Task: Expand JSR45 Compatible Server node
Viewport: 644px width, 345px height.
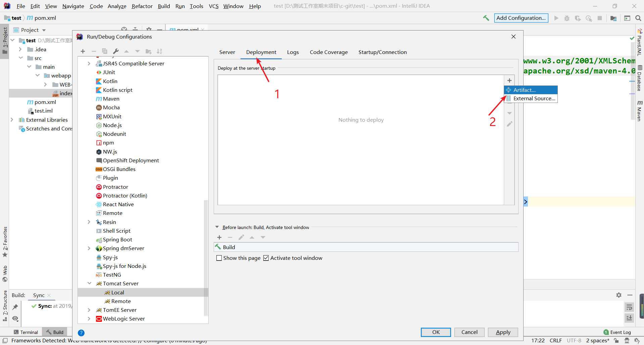Action: [x=89, y=63]
